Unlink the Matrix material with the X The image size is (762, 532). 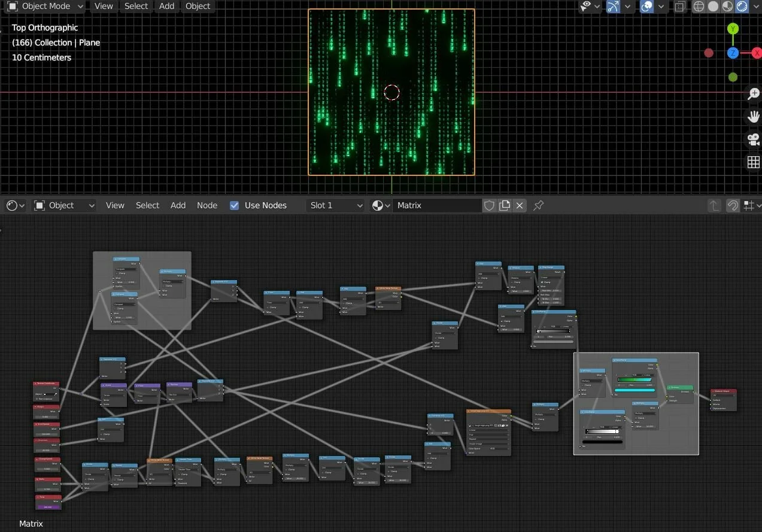(520, 205)
